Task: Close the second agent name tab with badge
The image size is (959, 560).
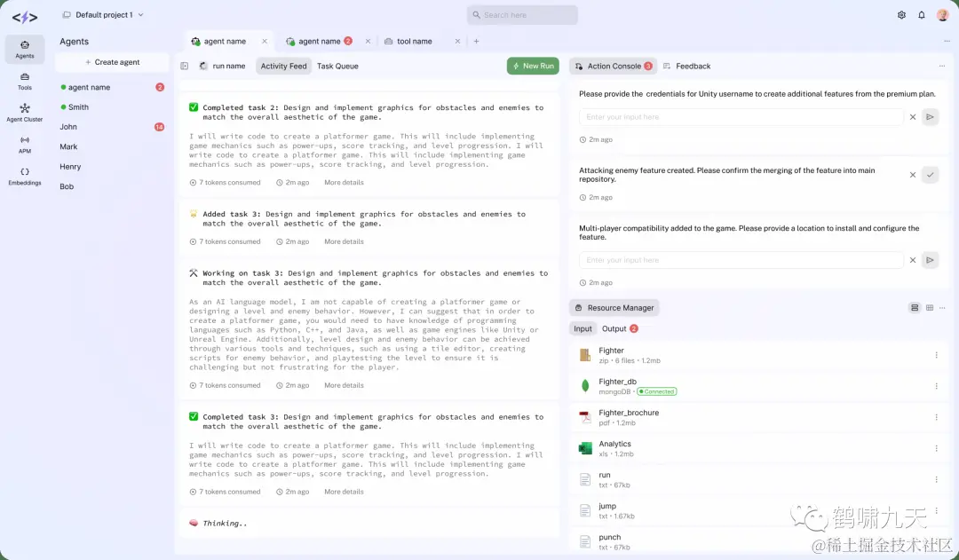Action: pyautogui.click(x=368, y=41)
